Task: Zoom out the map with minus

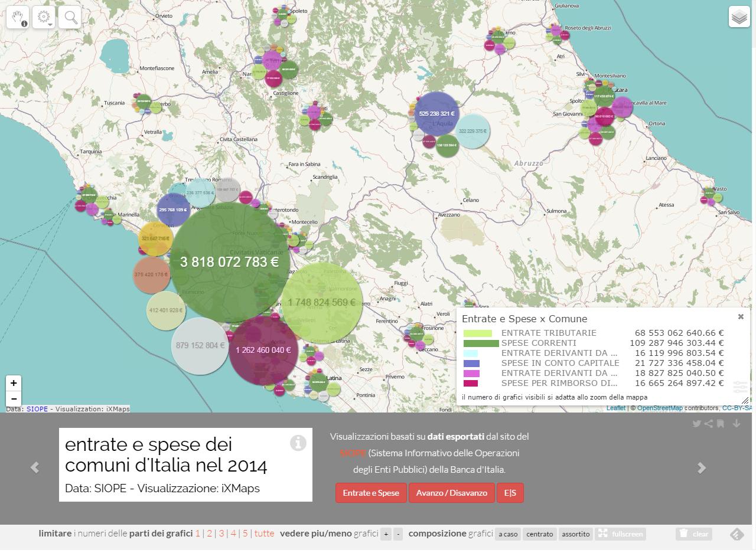Action: point(14,398)
